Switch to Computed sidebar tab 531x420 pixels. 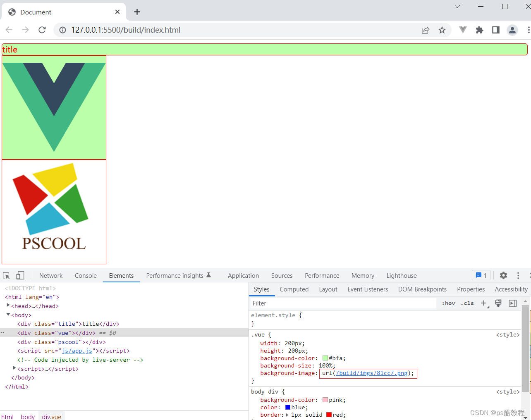[294, 289]
